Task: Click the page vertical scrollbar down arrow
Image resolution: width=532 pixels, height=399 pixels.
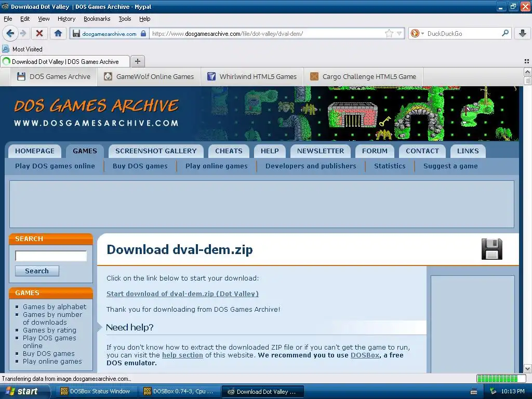Action: [527, 368]
